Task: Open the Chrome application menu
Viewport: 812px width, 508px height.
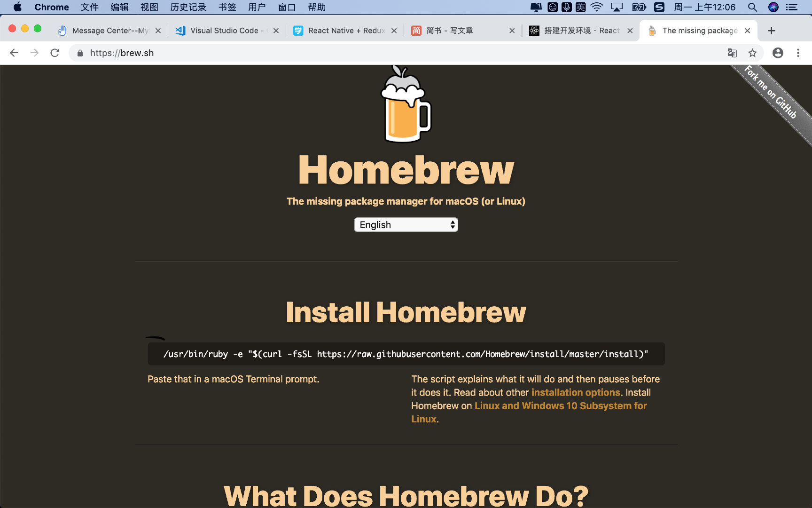Action: (x=52, y=7)
